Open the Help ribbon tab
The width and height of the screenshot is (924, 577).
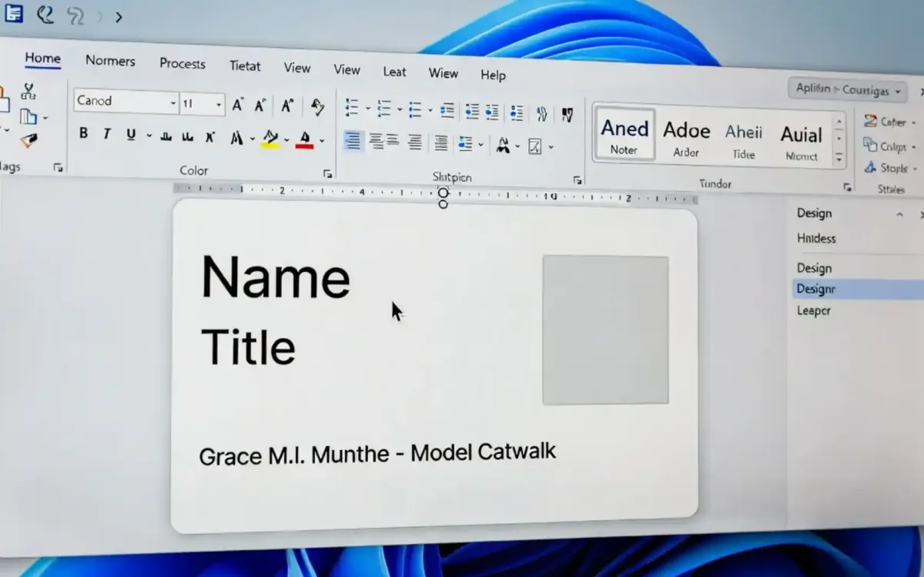tap(493, 75)
